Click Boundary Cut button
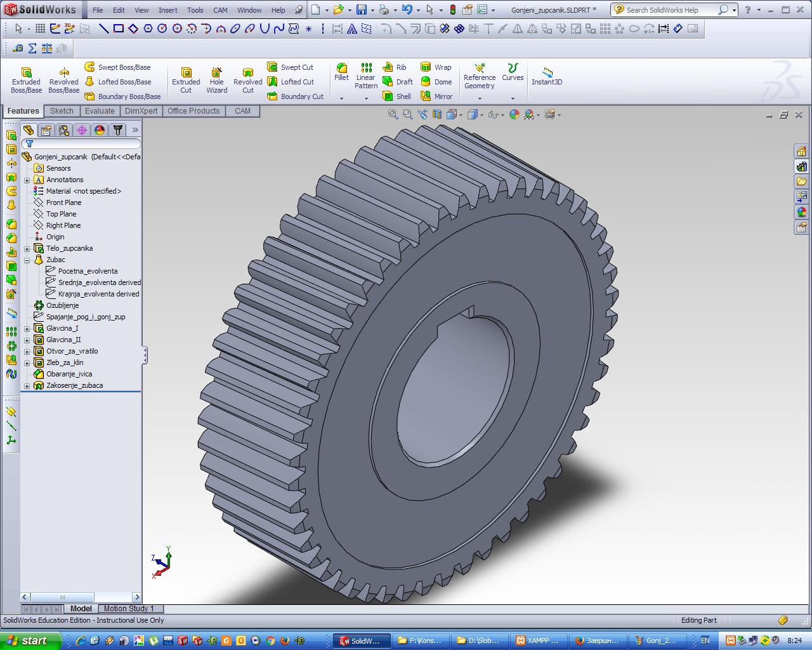Screen dimensions: 812x650 tap(296, 96)
